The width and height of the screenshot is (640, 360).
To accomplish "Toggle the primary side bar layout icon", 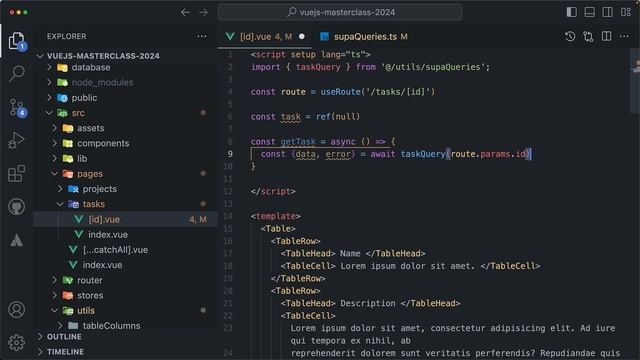I will (x=571, y=12).
